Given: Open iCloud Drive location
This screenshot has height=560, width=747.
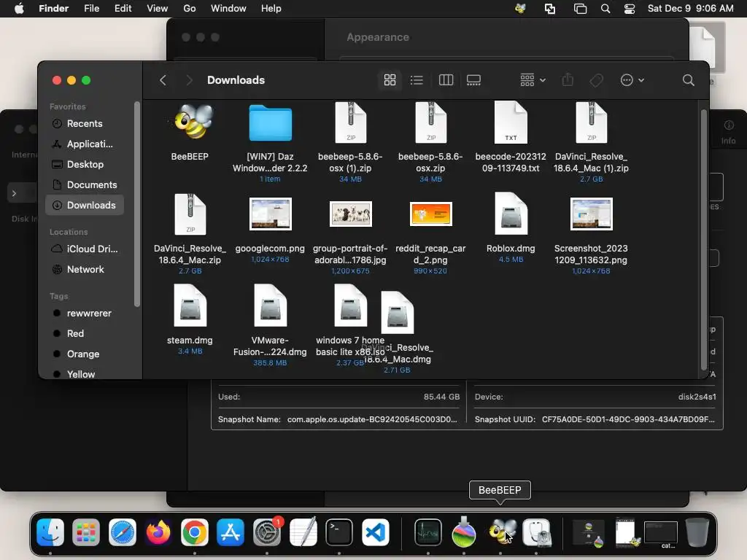Looking at the screenshot, I should coord(85,249).
